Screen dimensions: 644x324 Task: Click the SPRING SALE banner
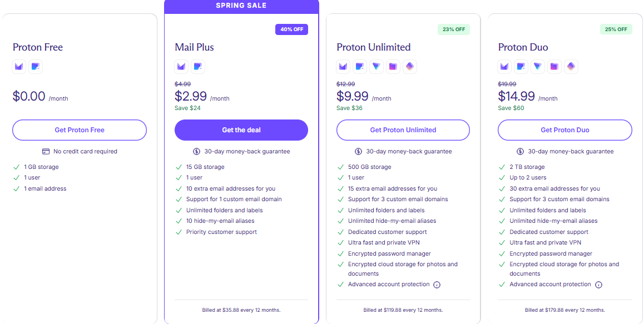tap(241, 6)
